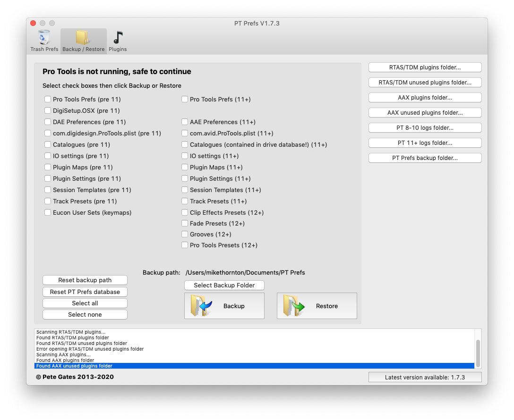Open the Plugins music note icon
514x420 pixels.
118,41
